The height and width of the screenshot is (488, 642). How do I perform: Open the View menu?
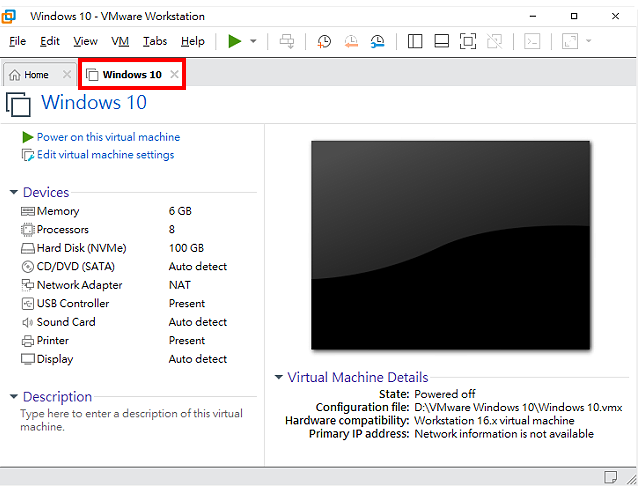pyautogui.click(x=85, y=41)
